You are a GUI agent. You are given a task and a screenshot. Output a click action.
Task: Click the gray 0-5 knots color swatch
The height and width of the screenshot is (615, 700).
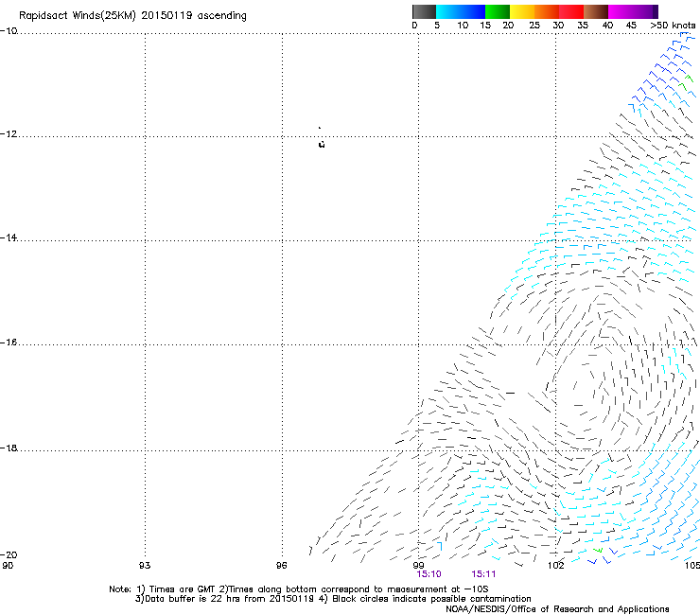coord(424,11)
